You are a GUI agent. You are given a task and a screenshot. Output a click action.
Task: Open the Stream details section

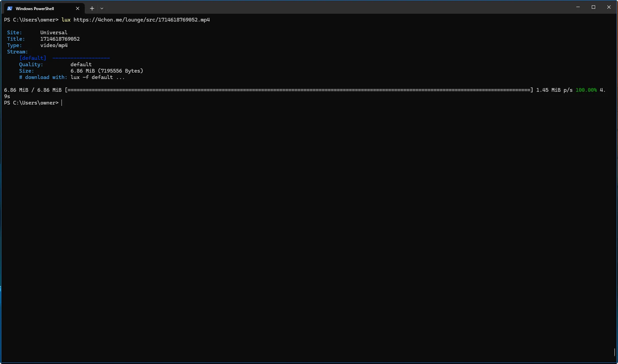click(x=17, y=51)
